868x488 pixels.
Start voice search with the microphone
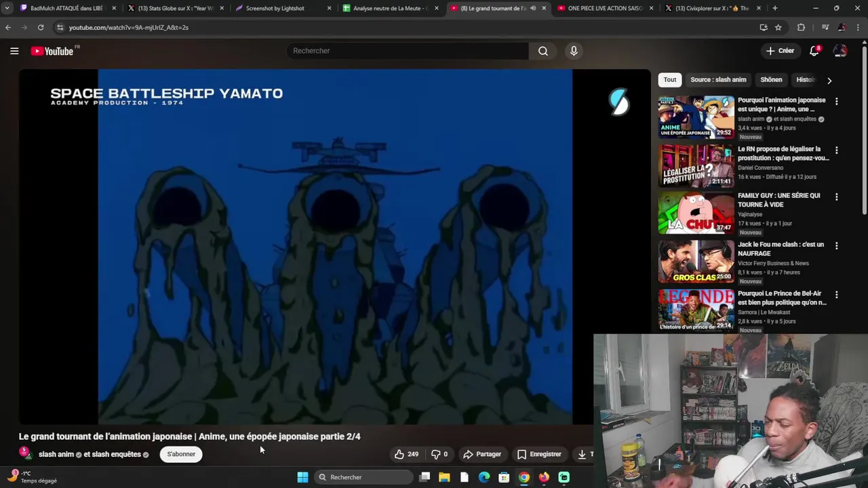[574, 51]
